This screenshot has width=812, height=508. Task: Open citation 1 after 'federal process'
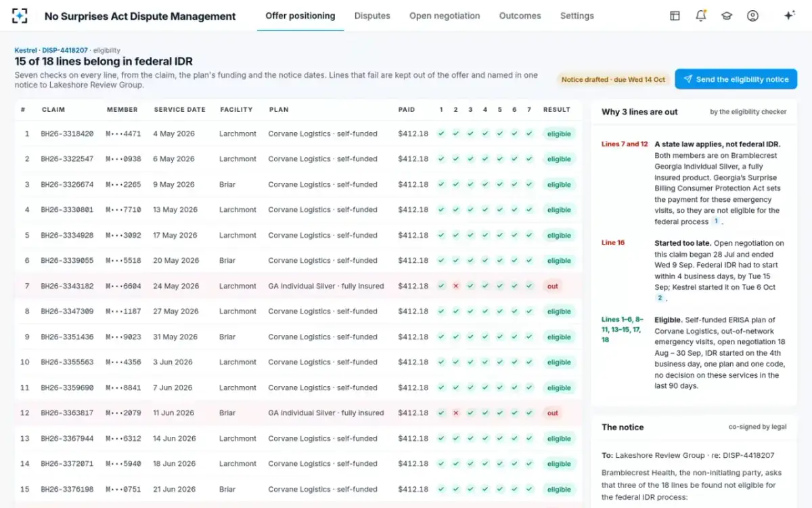click(716, 221)
